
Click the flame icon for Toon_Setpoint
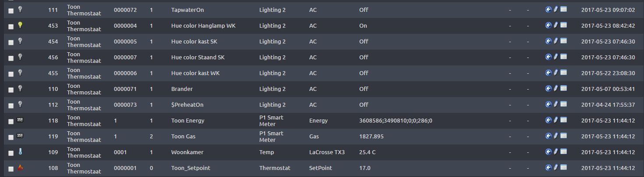click(x=20, y=167)
